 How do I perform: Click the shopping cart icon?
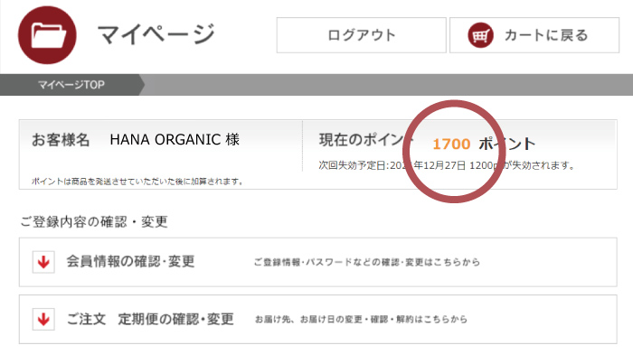480,35
